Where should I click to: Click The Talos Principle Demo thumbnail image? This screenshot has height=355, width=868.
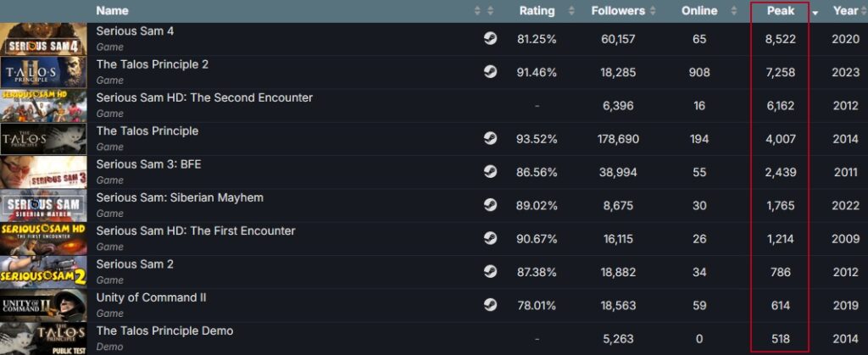pyautogui.click(x=43, y=338)
